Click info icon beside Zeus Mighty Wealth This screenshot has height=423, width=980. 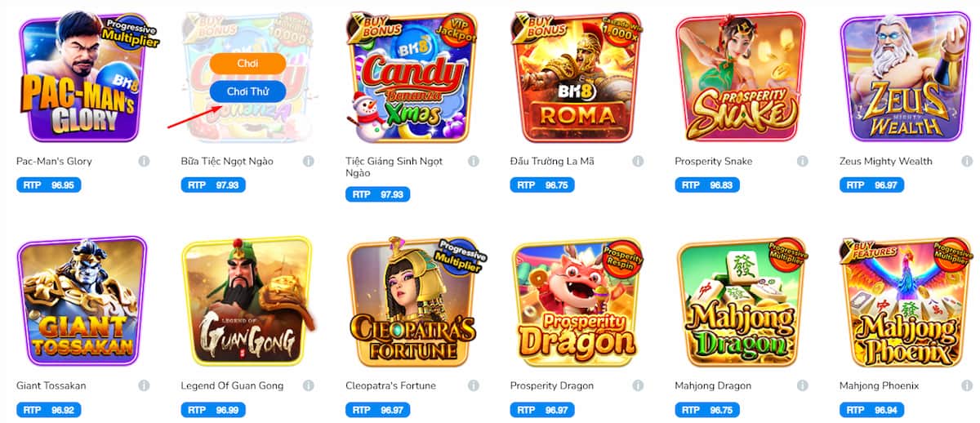coord(967,162)
